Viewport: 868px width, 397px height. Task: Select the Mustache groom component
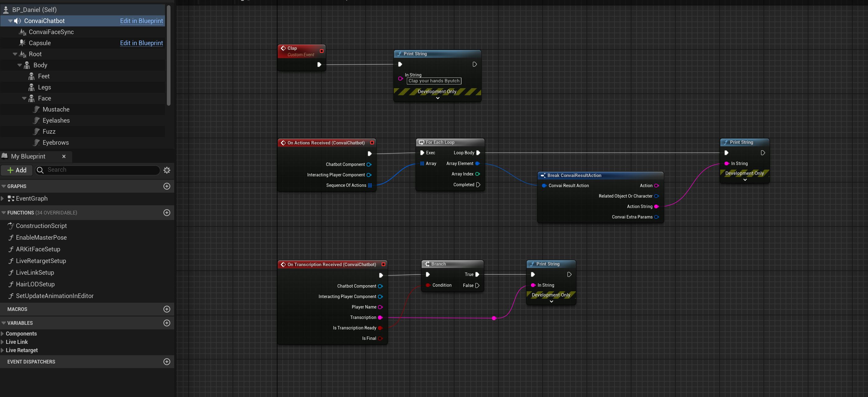[83, 109]
